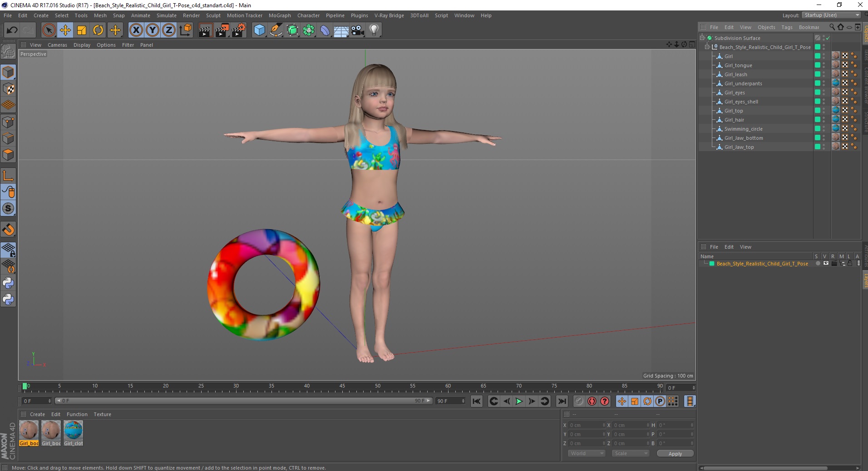Open the deformer tools icon
This screenshot has width=868, height=471.
point(325,30)
